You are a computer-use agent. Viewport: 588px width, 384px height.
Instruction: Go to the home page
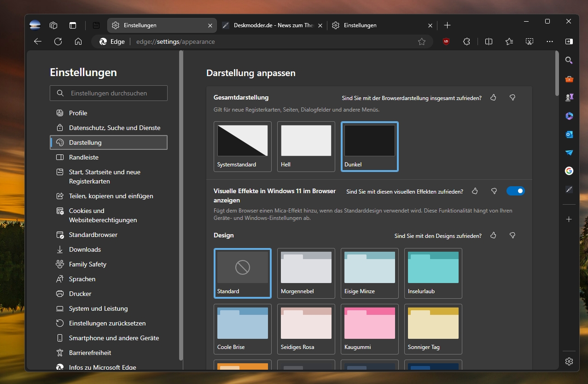pos(78,41)
